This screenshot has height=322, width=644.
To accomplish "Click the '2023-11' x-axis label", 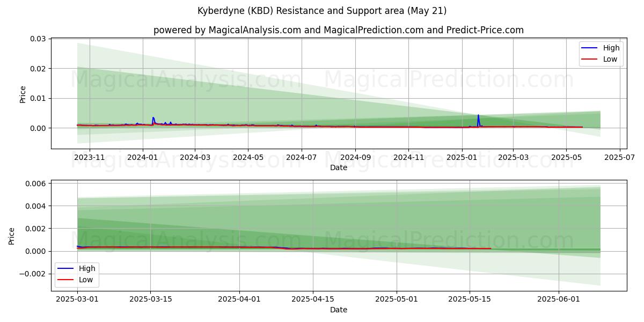I will [90, 158].
